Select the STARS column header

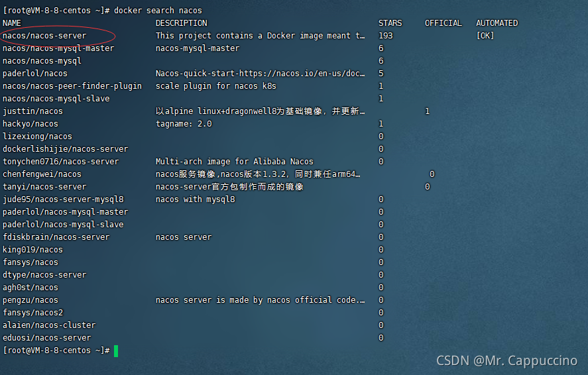tap(390, 23)
